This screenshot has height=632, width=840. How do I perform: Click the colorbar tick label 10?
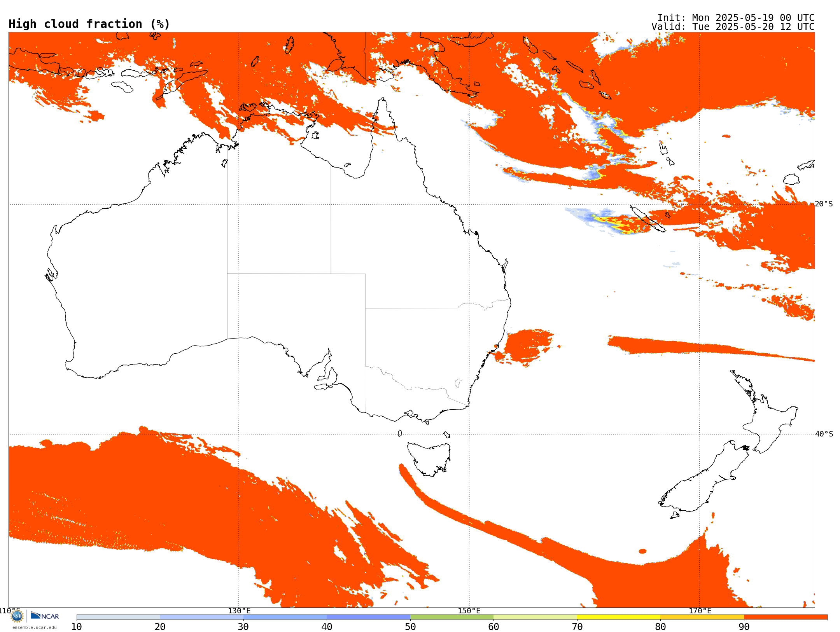click(77, 627)
